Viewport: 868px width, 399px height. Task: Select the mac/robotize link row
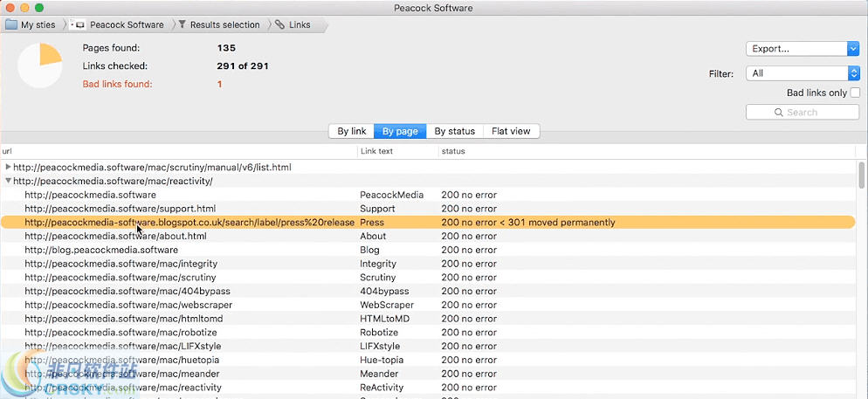click(x=429, y=333)
